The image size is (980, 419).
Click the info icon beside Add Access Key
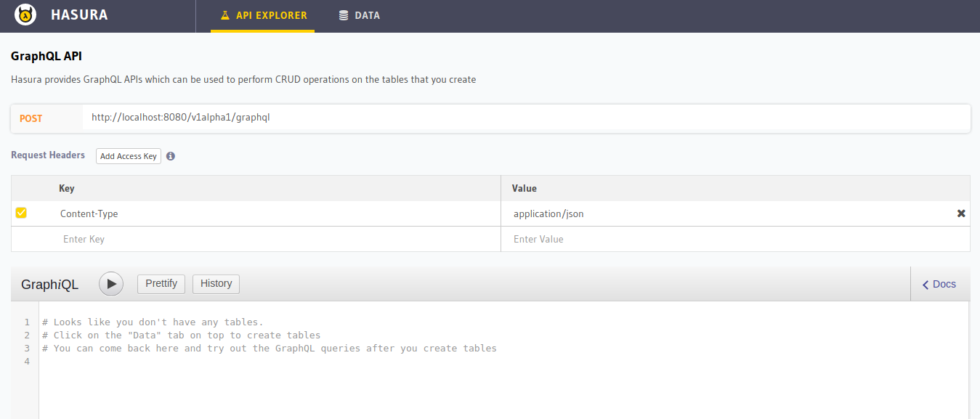pyautogui.click(x=171, y=155)
